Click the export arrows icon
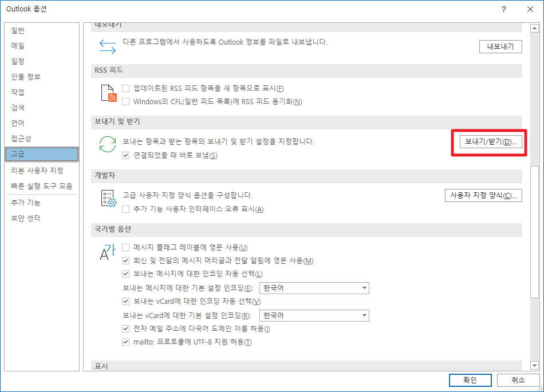Screen dimensions: 544x392 (x=108, y=46)
